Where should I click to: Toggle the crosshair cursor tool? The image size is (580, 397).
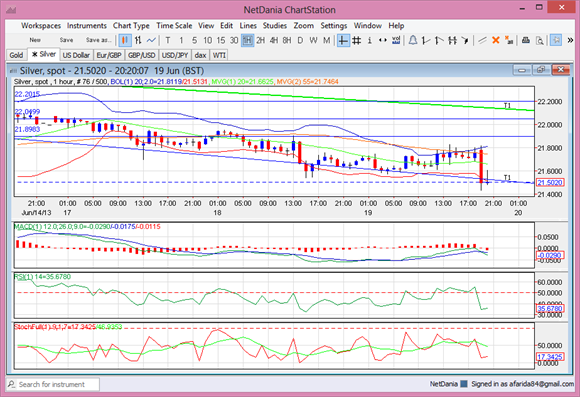pos(343,40)
